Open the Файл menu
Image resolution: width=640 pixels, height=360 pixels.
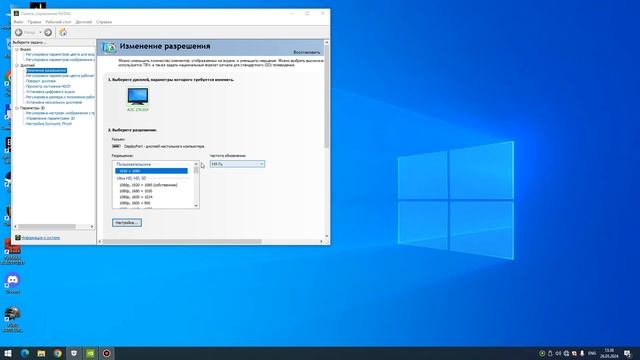[x=18, y=22]
